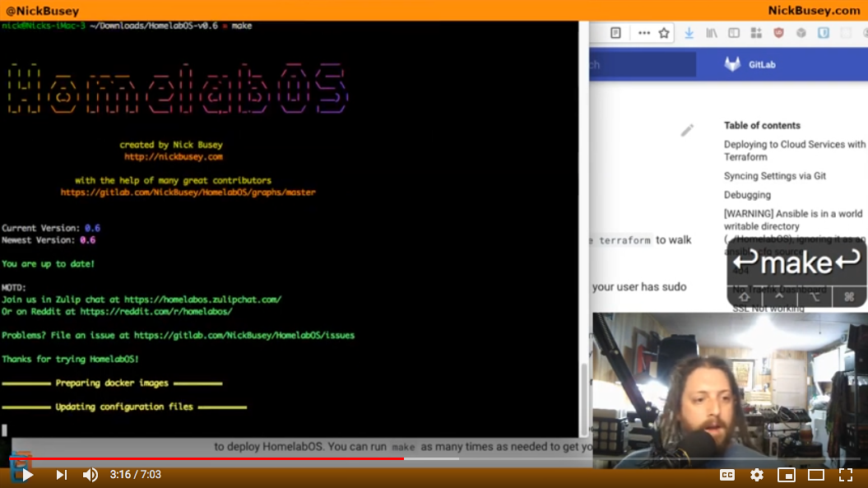The width and height of the screenshot is (868, 488).
Task: Click the inline 'terraform' code text
Action: [x=625, y=240]
